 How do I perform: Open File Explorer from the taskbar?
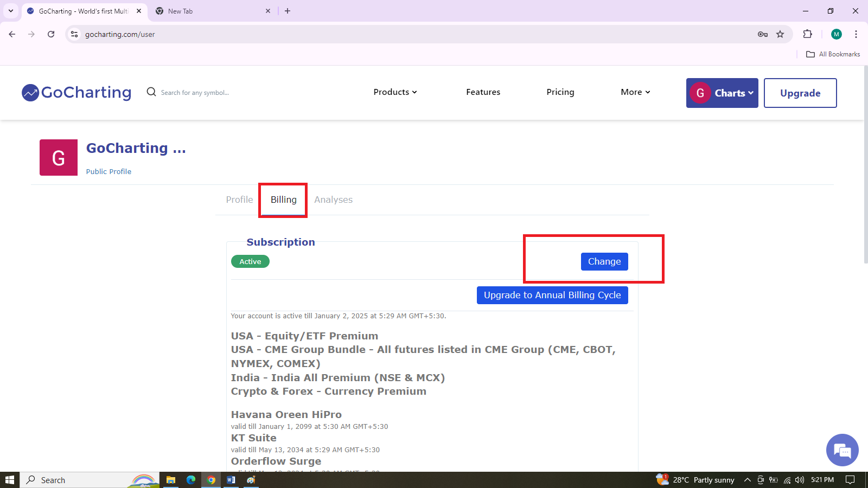click(x=171, y=480)
